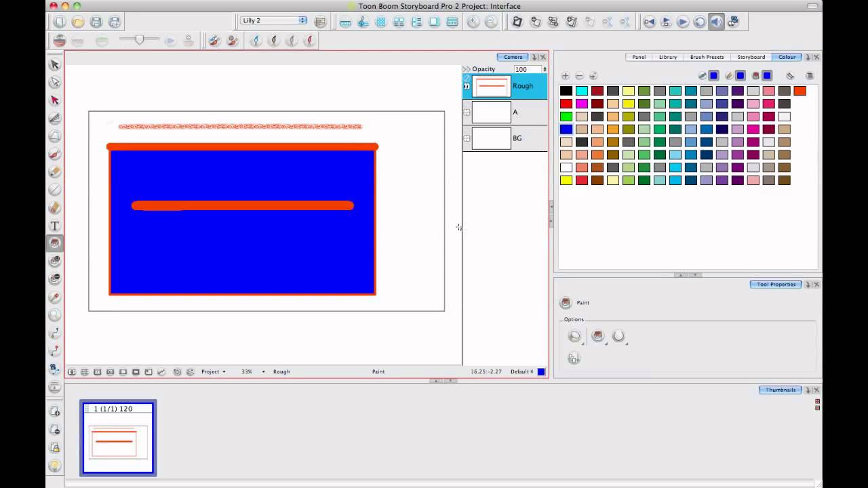
Task: Switch to the Panel tab
Action: 639,57
